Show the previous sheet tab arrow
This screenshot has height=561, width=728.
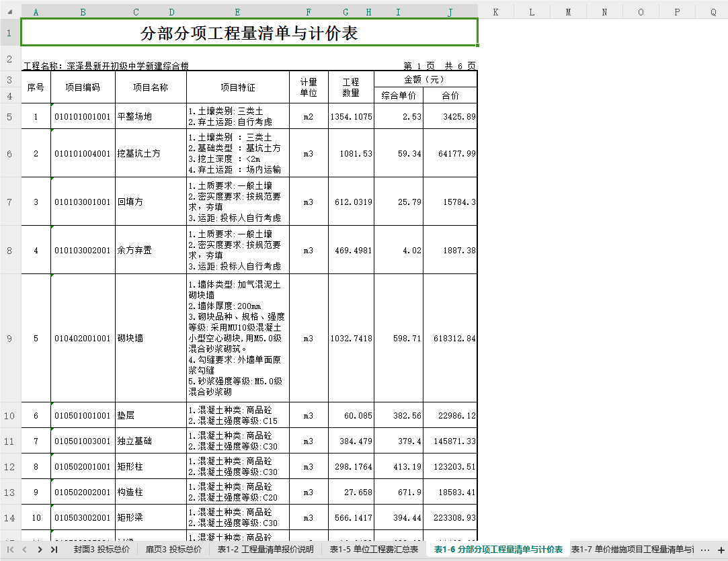25,550
